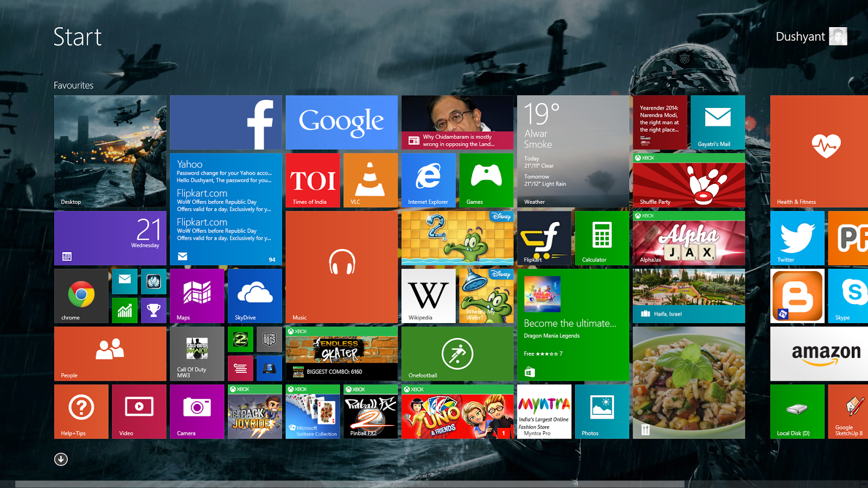Viewport: 868px width, 488px height.
Task: Open Local Disk (D) tile
Action: pyautogui.click(x=797, y=412)
